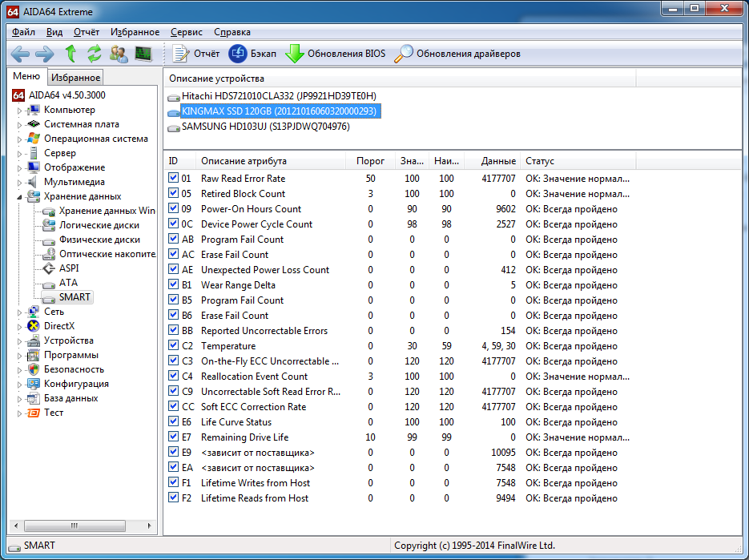
Task: Open the DirectX tree item
Action: [58, 326]
